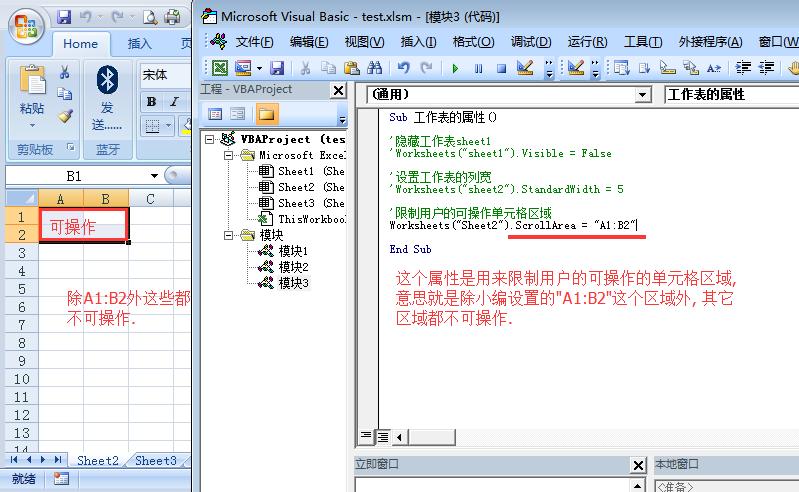The width and height of the screenshot is (799, 492).
Task: Open the 视图(V) menu
Action: tap(364, 42)
